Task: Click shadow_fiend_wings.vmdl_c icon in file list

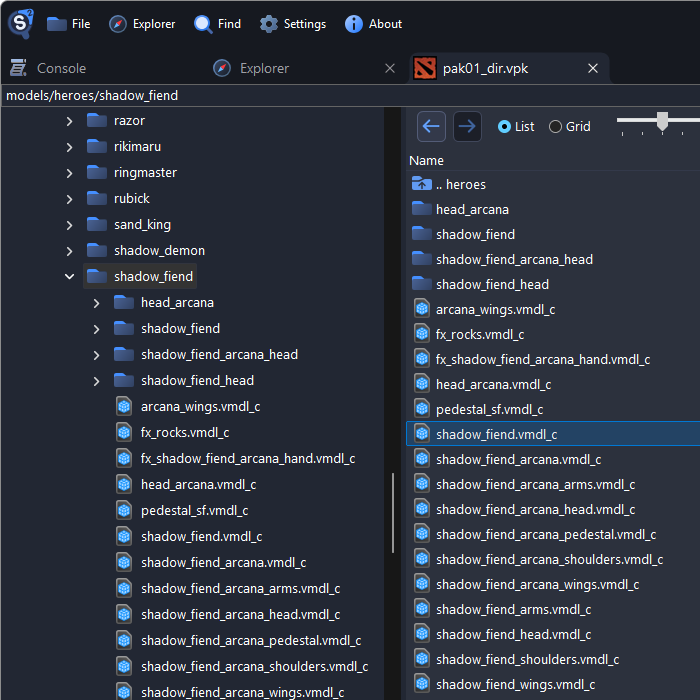Action: 422,684
